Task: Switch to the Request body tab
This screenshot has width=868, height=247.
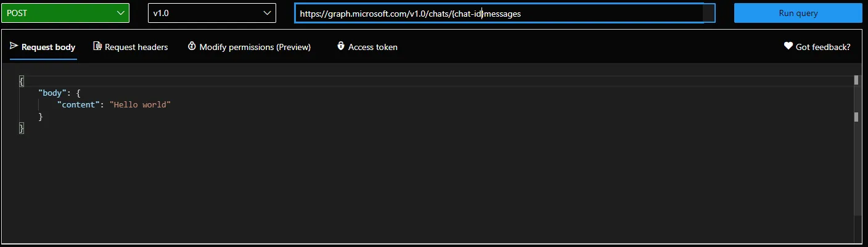Action: point(48,47)
